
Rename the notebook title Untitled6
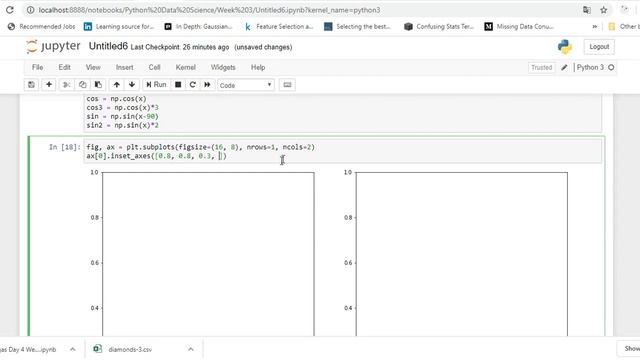[x=108, y=47]
